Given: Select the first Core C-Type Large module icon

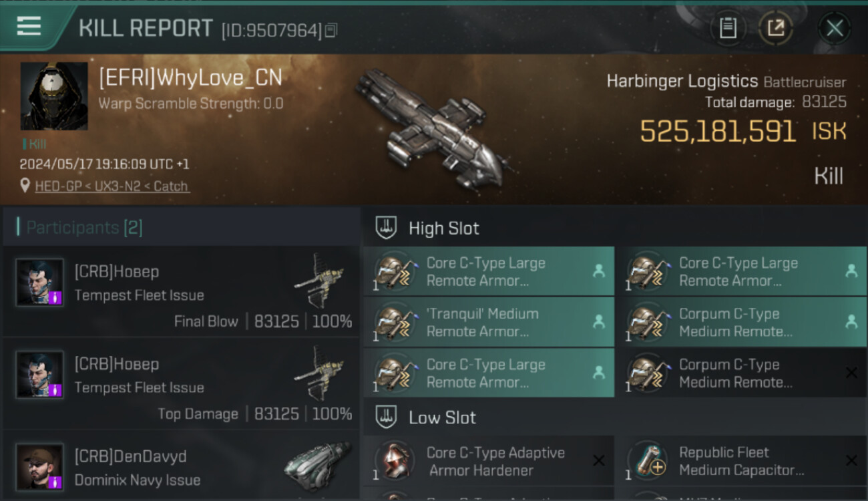Looking at the screenshot, I should [x=395, y=271].
